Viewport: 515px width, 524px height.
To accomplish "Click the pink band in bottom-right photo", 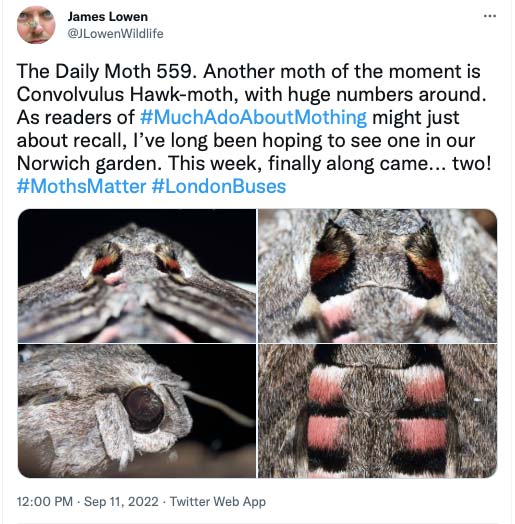I will click(326, 433).
